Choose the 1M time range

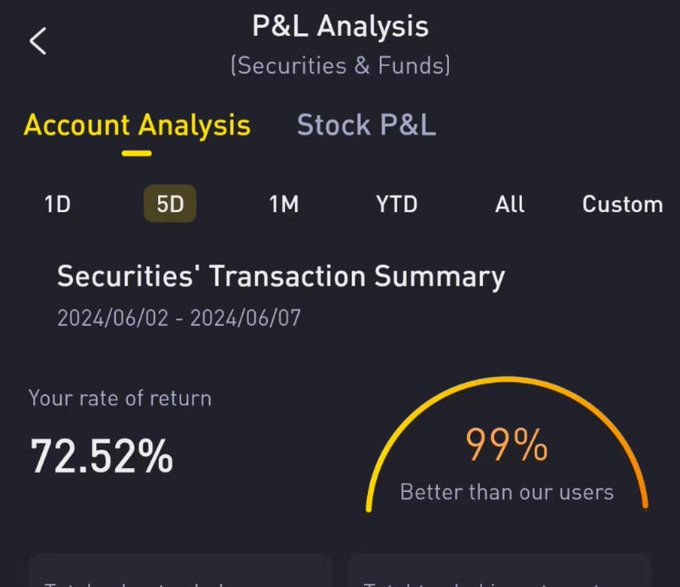pyautogui.click(x=284, y=205)
